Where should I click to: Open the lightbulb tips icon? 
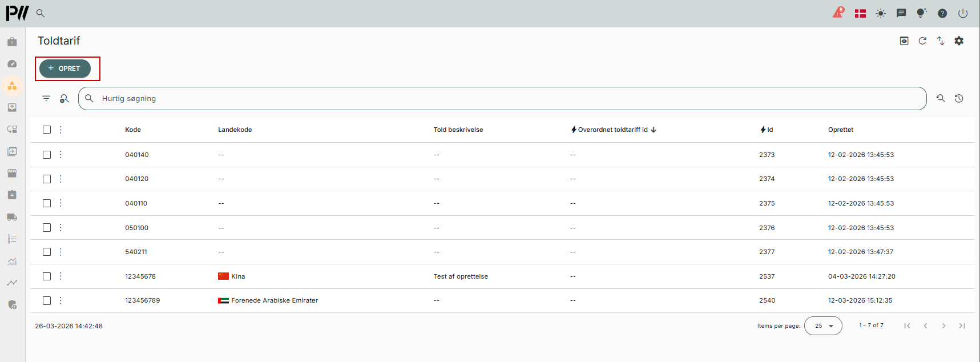pos(921,13)
